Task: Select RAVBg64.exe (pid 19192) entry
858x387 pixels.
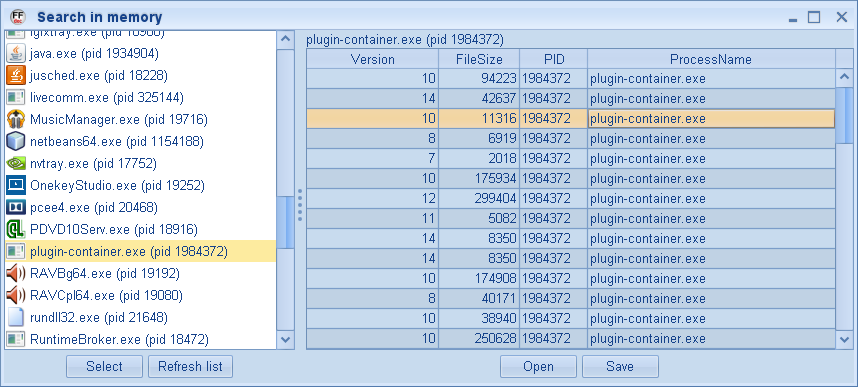Action: (x=140, y=273)
